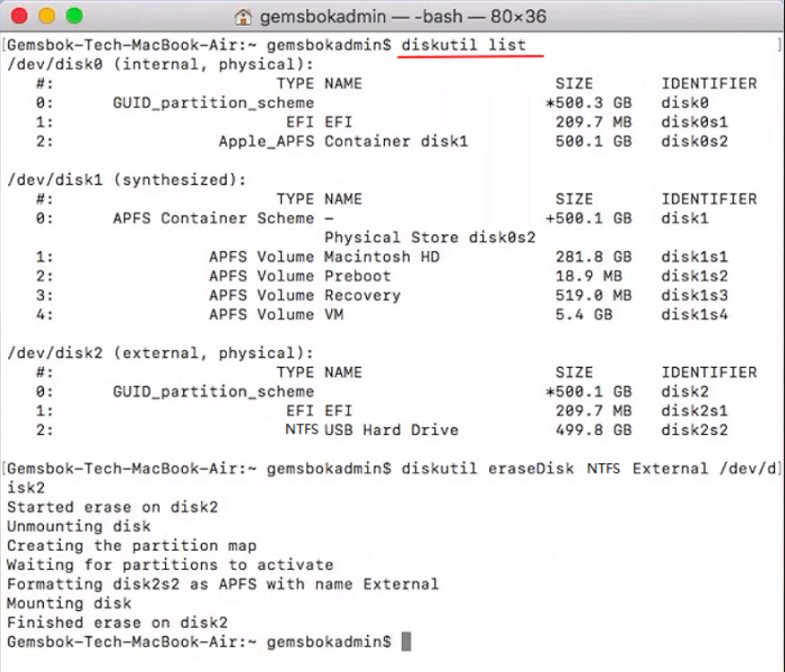Click the home folder icon in title bar
Image resolution: width=785 pixels, height=672 pixels.
tap(242, 17)
